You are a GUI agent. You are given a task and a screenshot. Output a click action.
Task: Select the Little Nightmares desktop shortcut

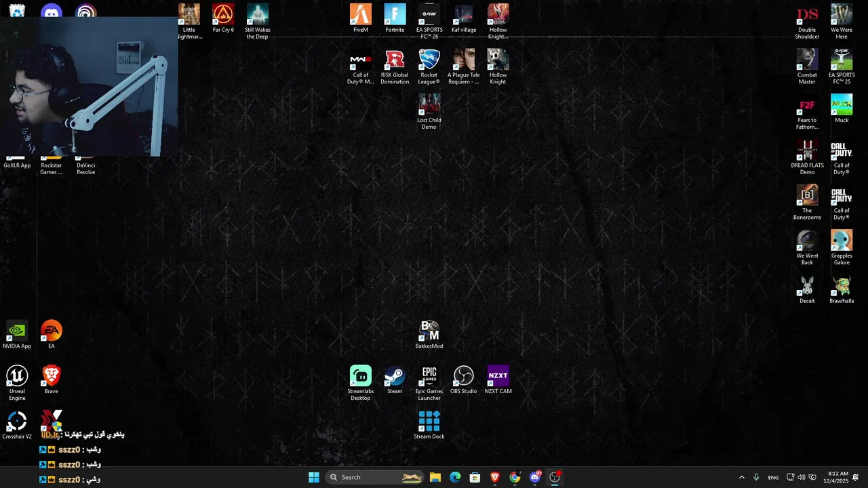pyautogui.click(x=189, y=22)
